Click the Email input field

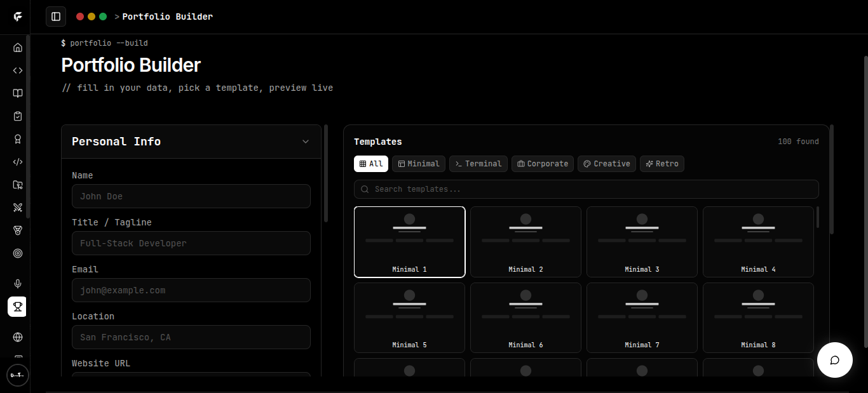[191, 290]
